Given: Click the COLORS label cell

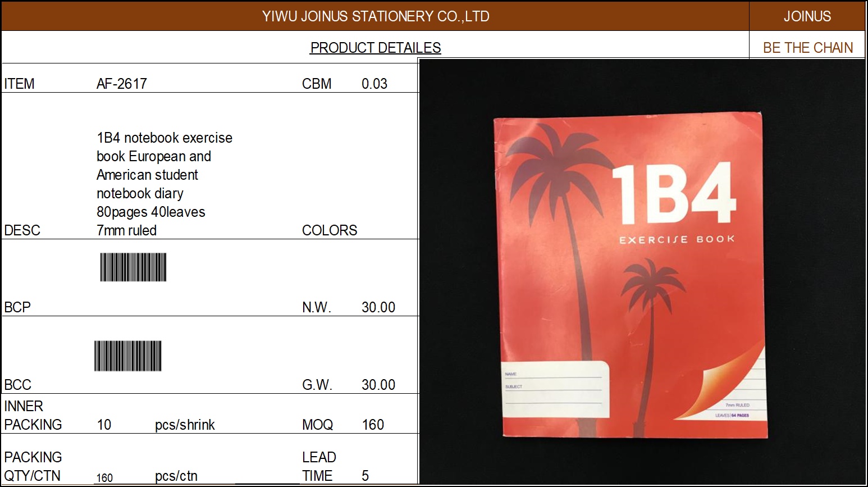Looking at the screenshot, I should tap(330, 230).
